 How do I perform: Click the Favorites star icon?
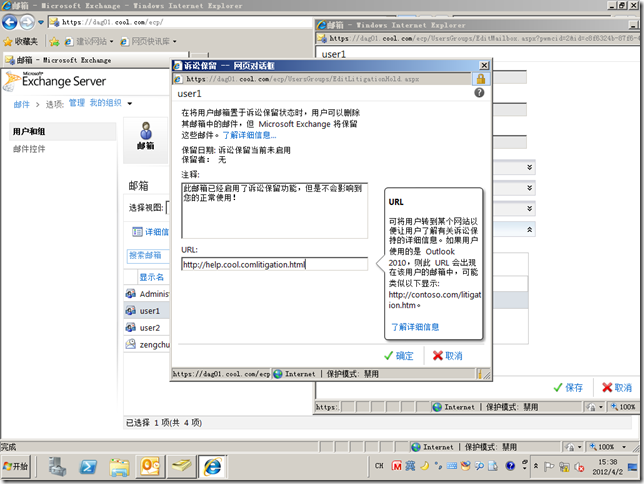point(8,41)
